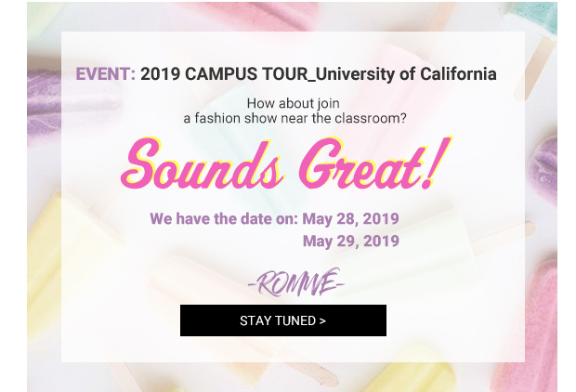Click the How about join line
The image size is (576, 392).
click(294, 103)
